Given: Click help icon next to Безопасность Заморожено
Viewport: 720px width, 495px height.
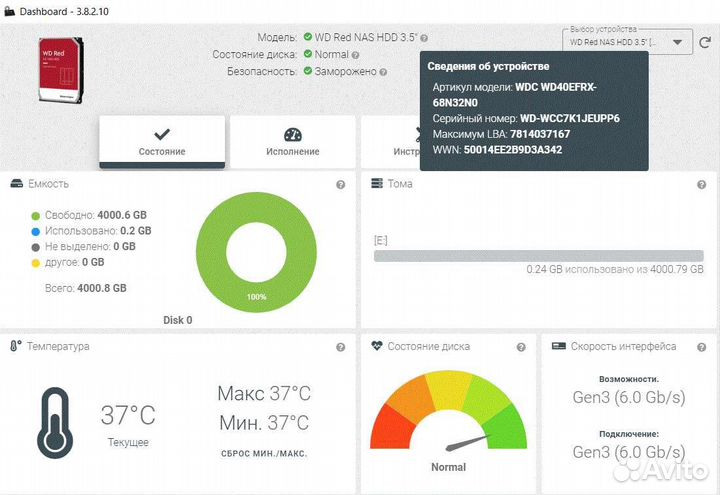Looking at the screenshot, I should coord(385,71).
